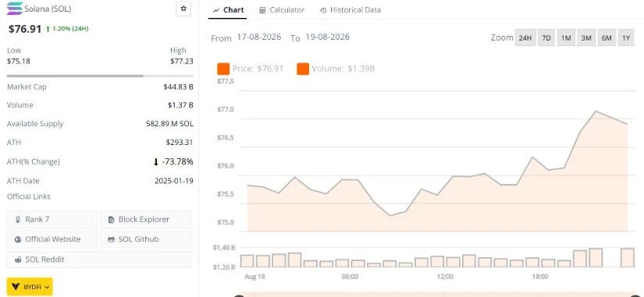Click the Available Supply value 582.89 M SOL
644x297 pixels.
point(169,124)
